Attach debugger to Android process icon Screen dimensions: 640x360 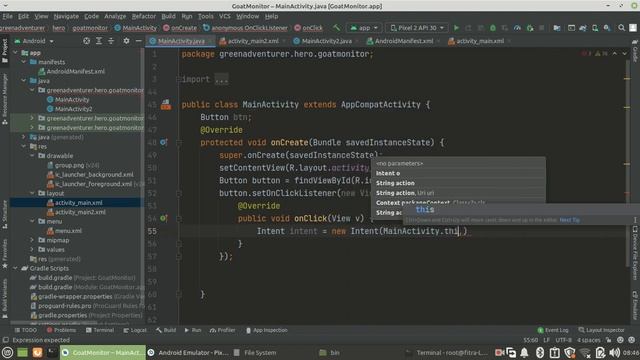[530, 28]
